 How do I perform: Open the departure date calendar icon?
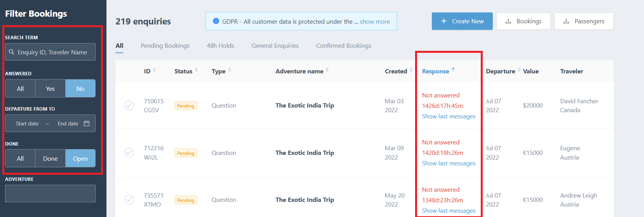point(87,123)
